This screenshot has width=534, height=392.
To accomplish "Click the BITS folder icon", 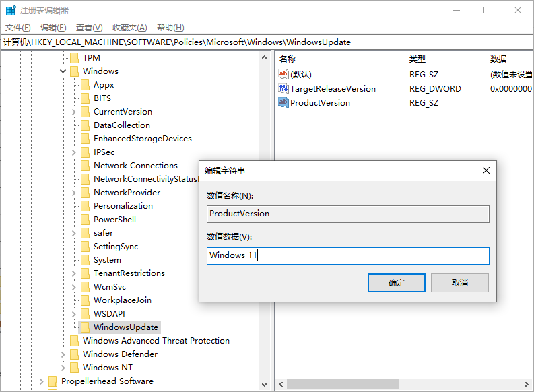I will tap(85, 98).
